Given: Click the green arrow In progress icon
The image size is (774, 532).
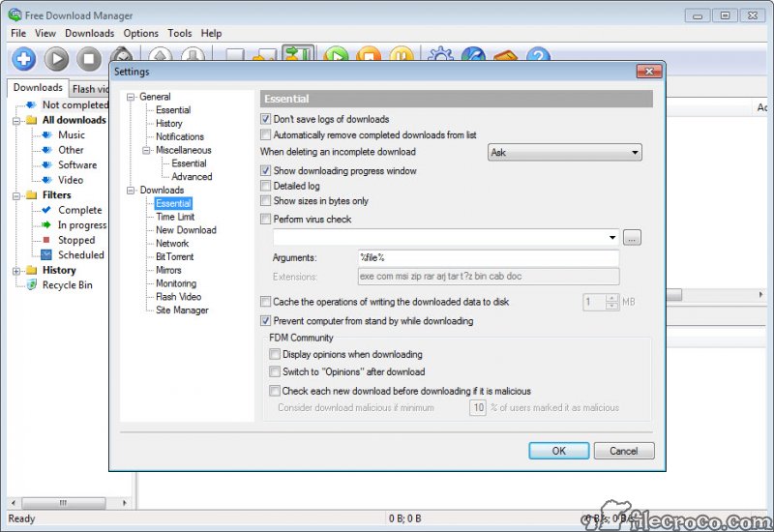Looking at the screenshot, I should pyautogui.click(x=46, y=225).
